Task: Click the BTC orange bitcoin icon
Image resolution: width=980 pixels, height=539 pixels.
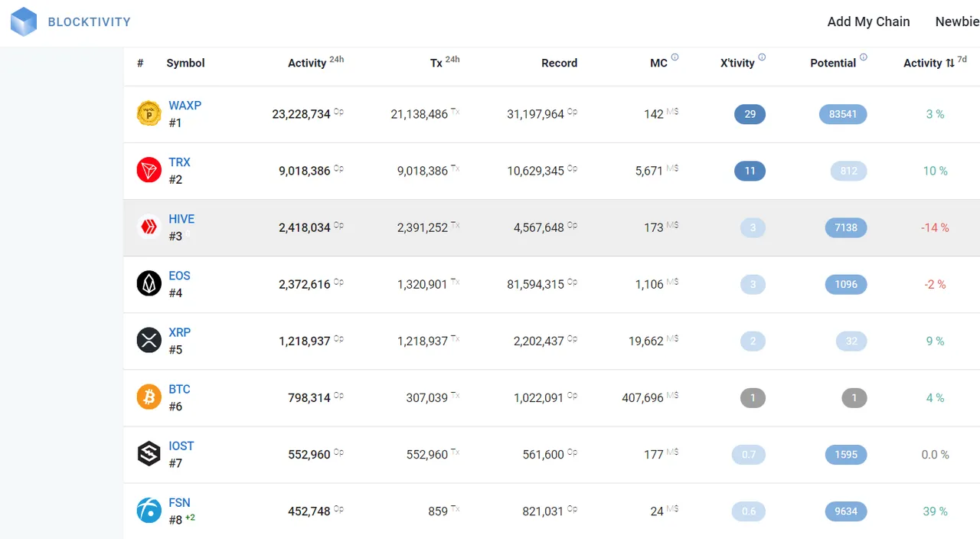Action: 149,397
